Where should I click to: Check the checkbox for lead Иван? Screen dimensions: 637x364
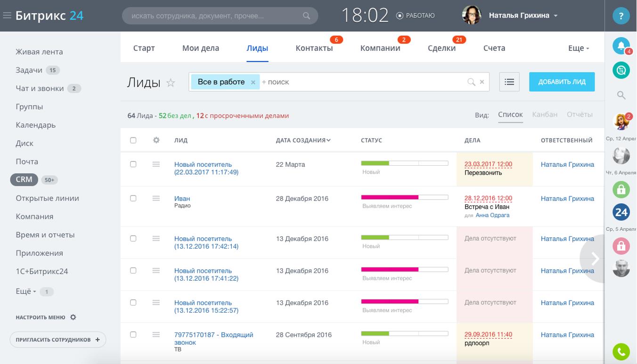click(133, 198)
